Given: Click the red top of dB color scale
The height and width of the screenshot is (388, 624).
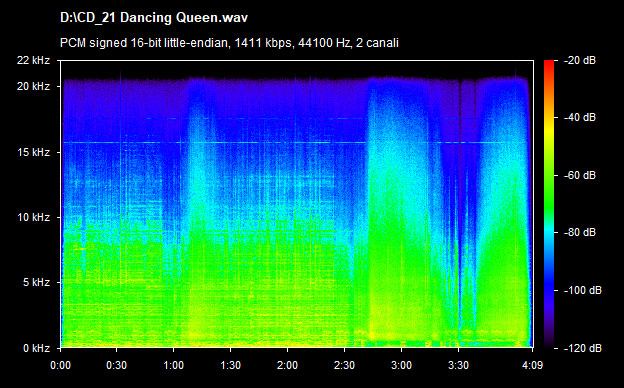Looking at the screenshot, I should 549,64.
